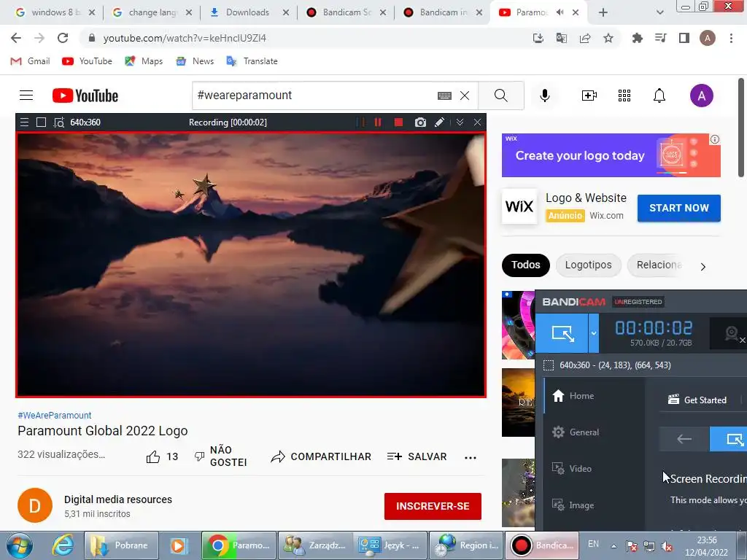
Task: Save video to playlist with SALVAR
Action: 417,456
